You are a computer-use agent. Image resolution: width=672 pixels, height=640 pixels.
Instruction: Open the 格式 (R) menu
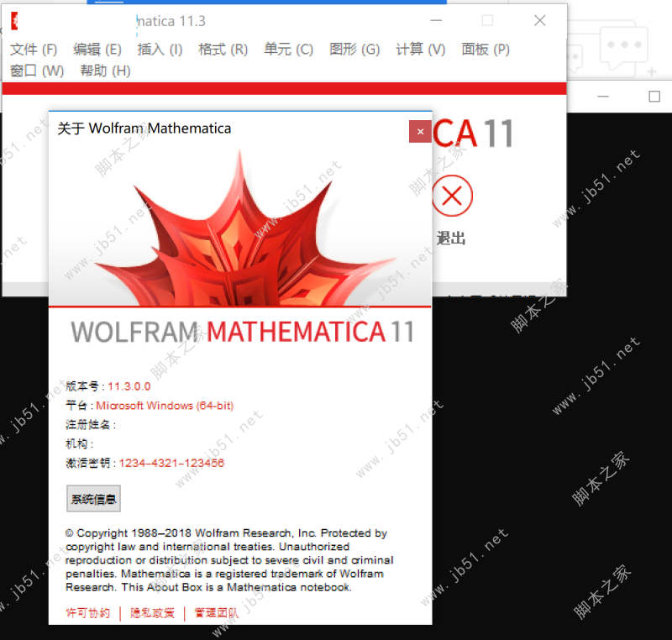click(223, 50)
